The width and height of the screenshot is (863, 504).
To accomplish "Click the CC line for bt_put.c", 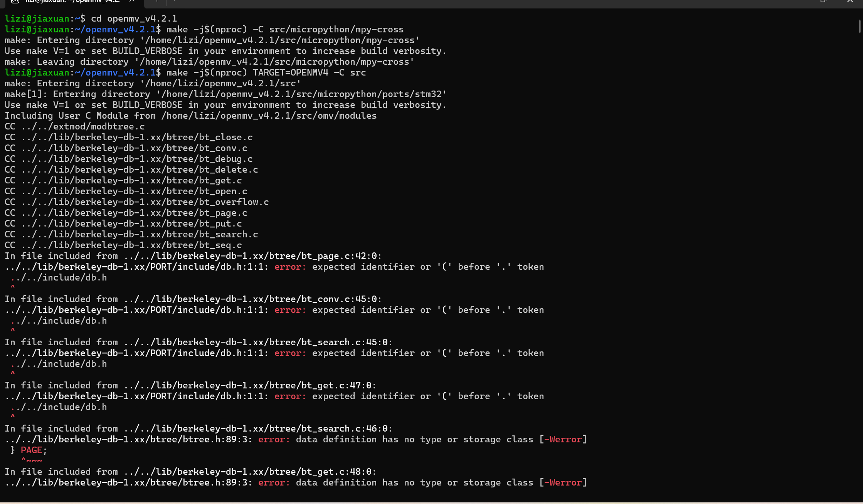I will 123,223.
